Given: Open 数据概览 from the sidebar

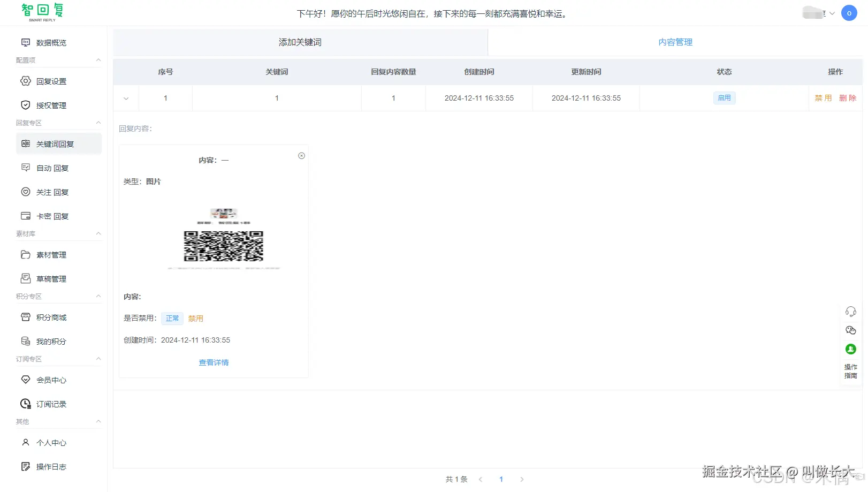Looking at the screenshot, I should [51, 42].
